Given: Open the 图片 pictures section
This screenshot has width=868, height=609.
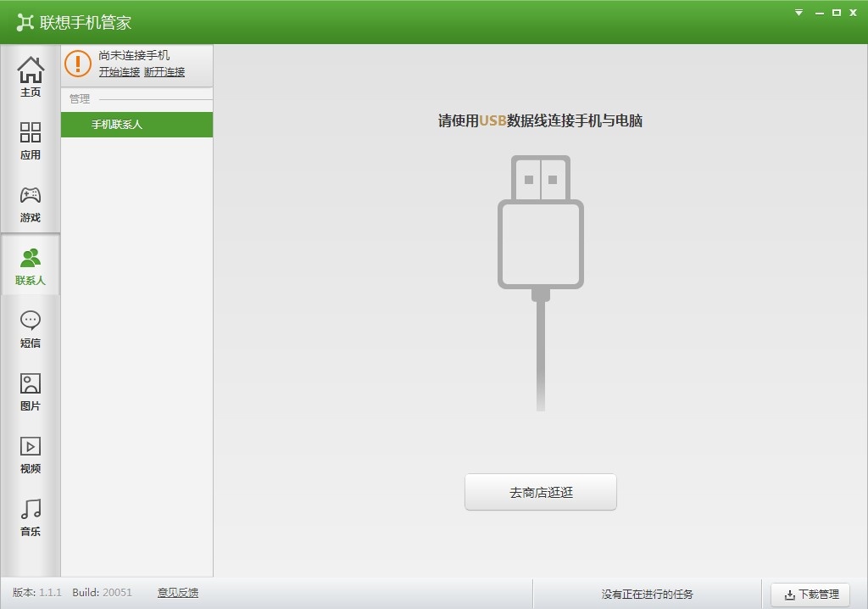Looking at the screenshot, I should [31, 391].
